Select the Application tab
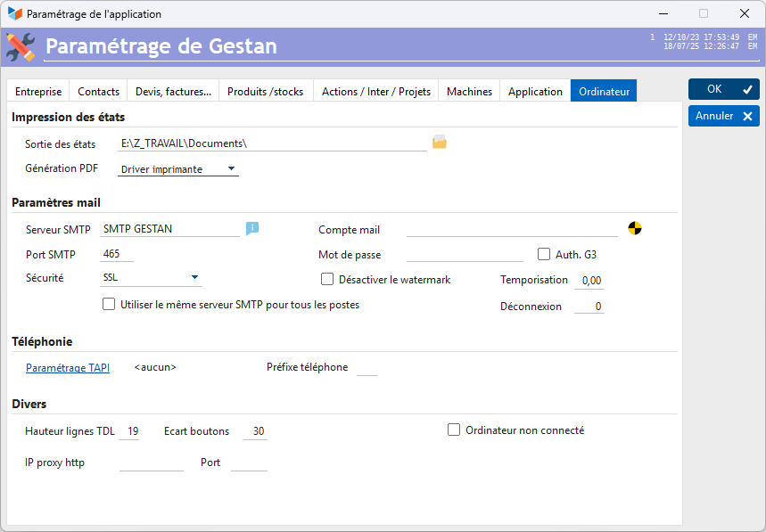The height and width of the screenshot is (532, 766). 535,91
